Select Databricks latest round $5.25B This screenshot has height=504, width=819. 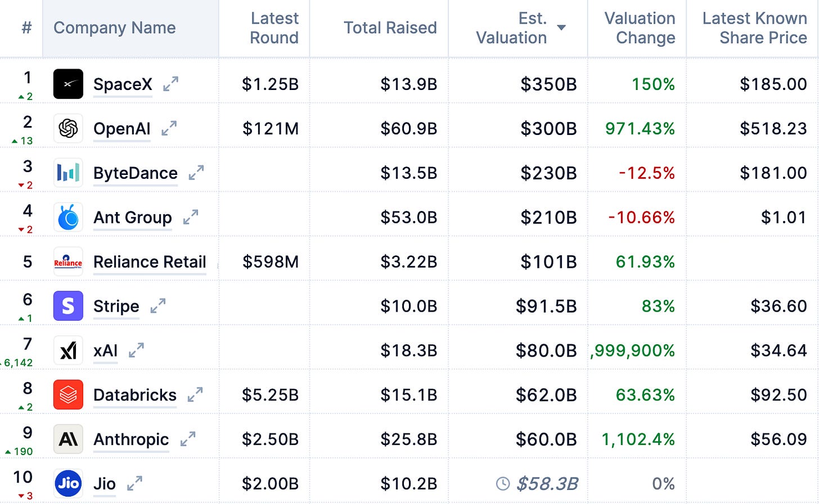click(271, 395)
